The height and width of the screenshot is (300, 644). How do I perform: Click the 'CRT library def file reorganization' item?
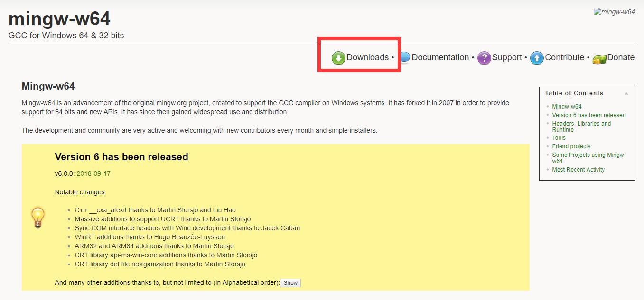coord(160,264)
